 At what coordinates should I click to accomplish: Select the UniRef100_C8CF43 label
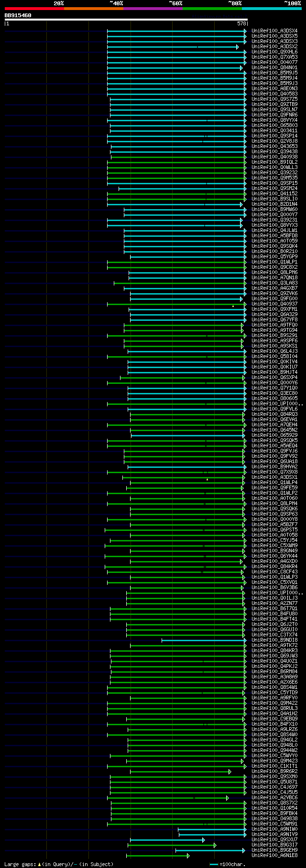[274, 572]
